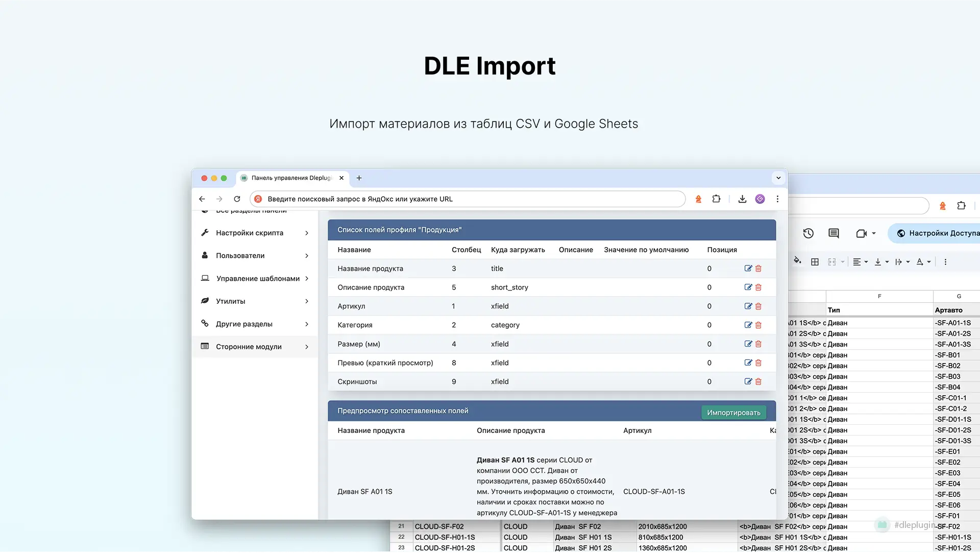
Task: Edit the Артикул field row
Action: pos(748,306)
